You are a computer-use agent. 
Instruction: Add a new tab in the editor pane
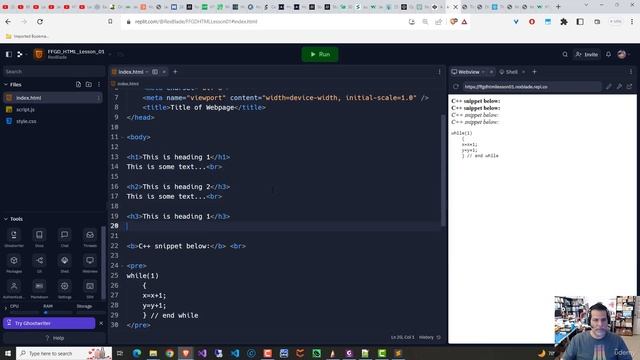175,72
